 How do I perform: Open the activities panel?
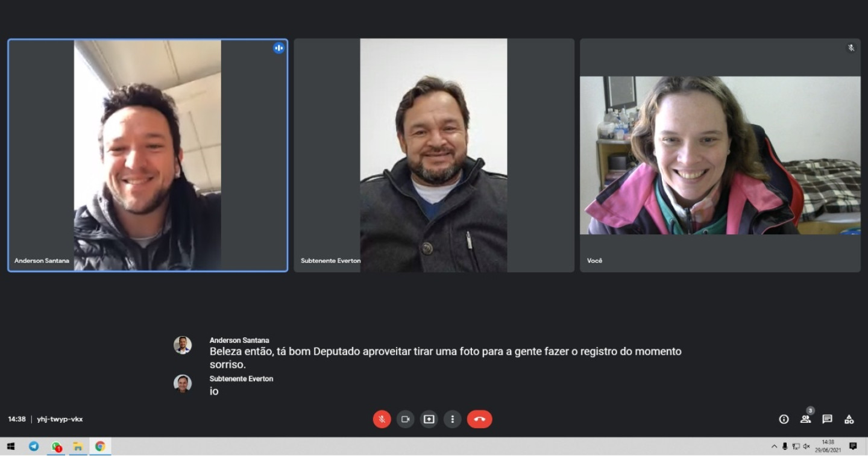pyautogui.click(x=849, y=419)
